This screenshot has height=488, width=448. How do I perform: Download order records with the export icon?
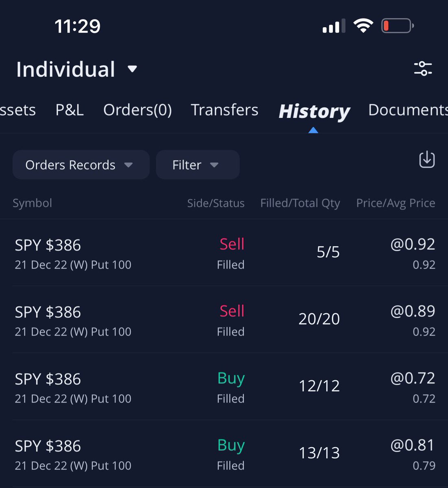coord(427,159)
